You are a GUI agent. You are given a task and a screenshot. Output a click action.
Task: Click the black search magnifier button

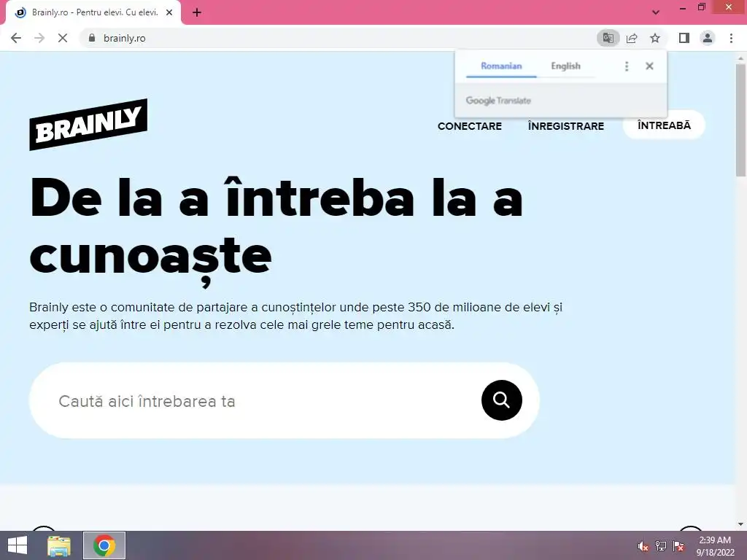coord(502,400)
